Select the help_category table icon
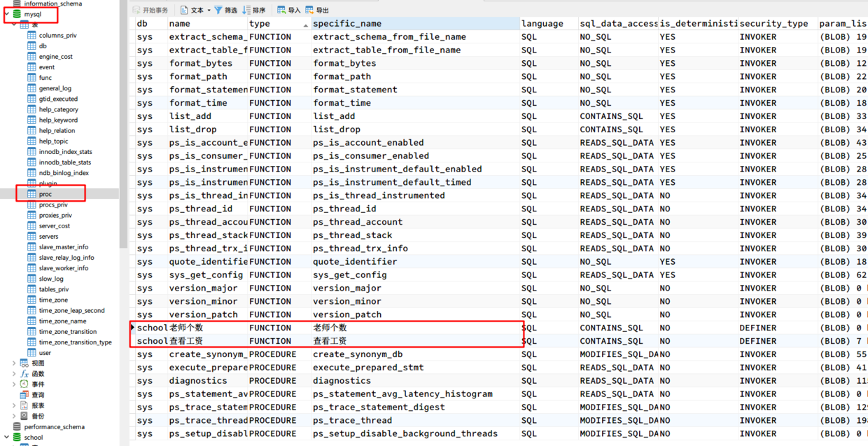 tap(31, 109)
